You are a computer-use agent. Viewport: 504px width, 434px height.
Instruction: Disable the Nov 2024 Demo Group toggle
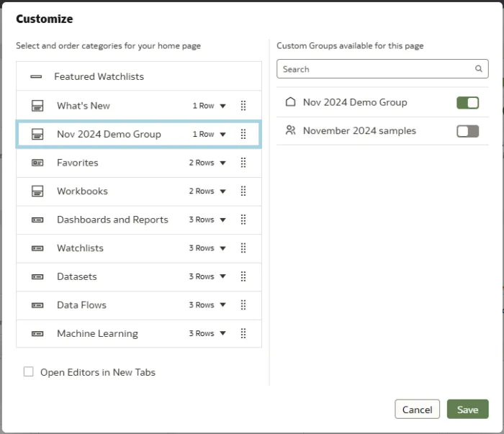pos(467,102)
